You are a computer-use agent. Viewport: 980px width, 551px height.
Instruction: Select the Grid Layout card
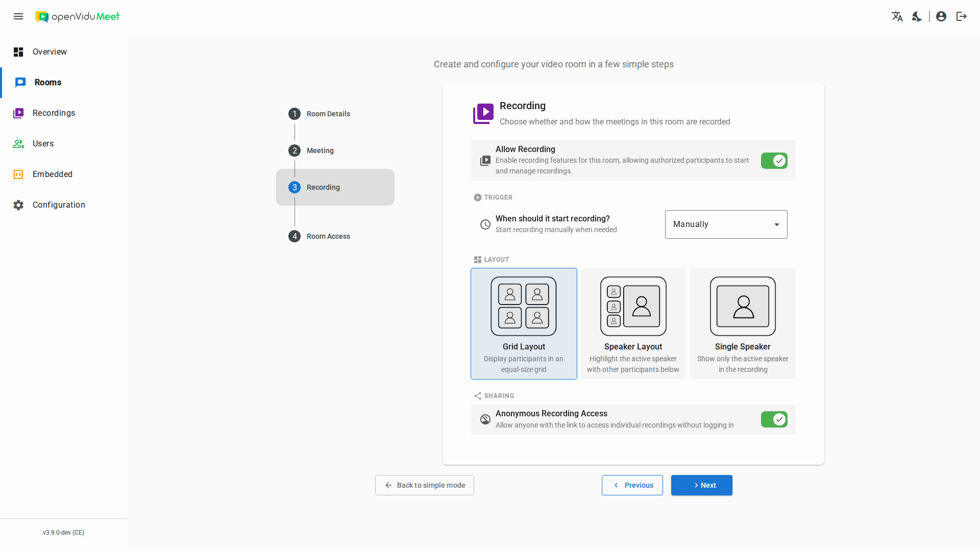(524, 324)
